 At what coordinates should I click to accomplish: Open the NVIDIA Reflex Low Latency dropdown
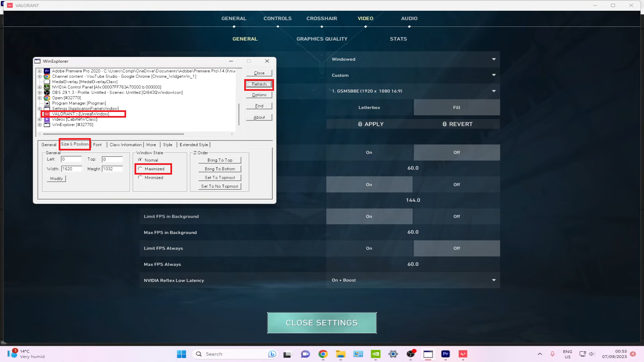413,280
